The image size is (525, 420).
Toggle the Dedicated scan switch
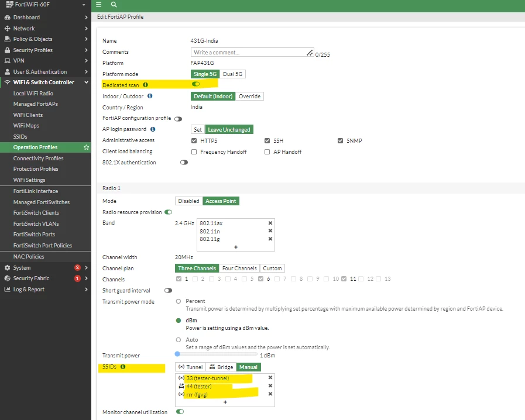(x=196, y=84)
